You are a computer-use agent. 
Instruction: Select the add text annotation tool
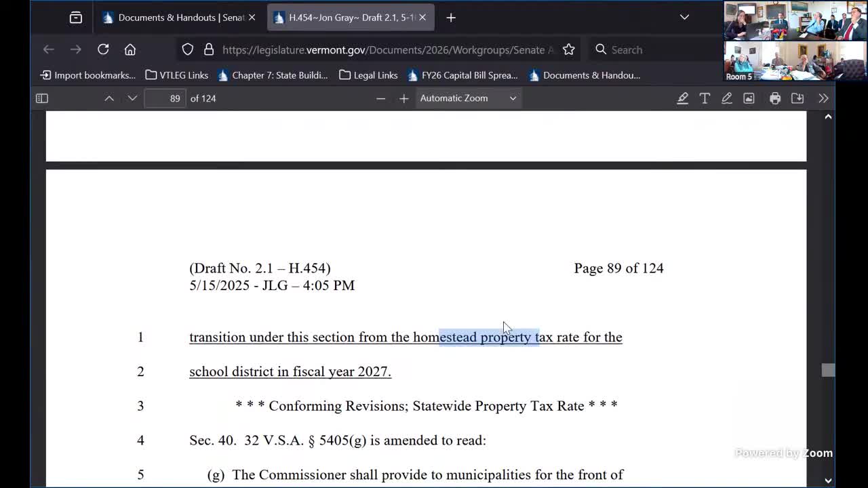coord(705,98)
